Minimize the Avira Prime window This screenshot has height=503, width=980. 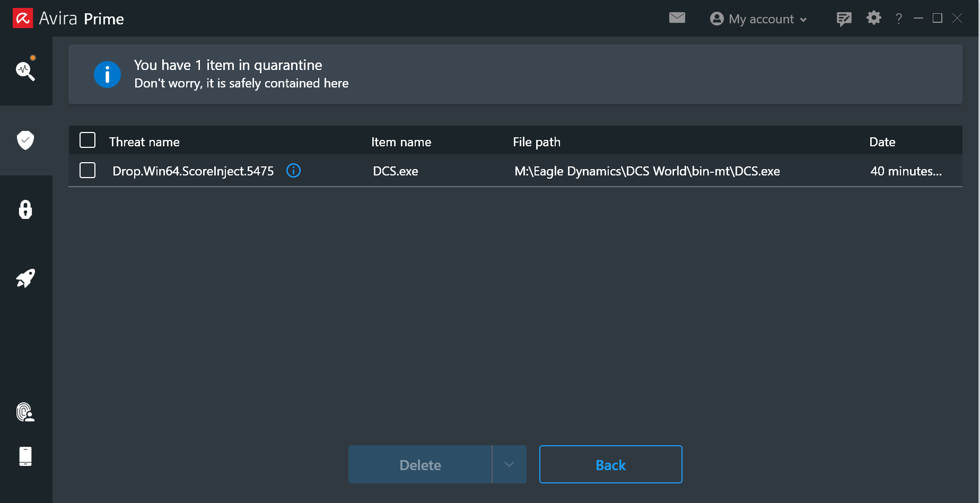coord(918,19)
